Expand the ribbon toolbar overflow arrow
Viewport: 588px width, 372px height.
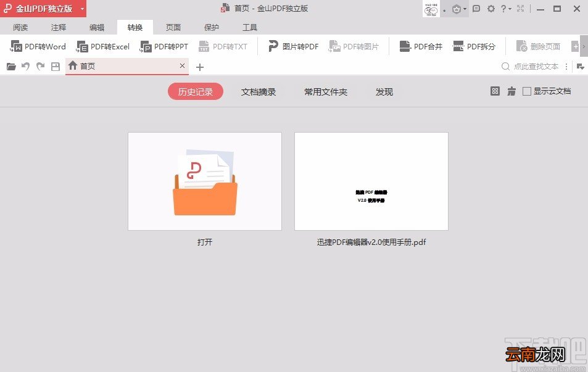coord(584,46)
